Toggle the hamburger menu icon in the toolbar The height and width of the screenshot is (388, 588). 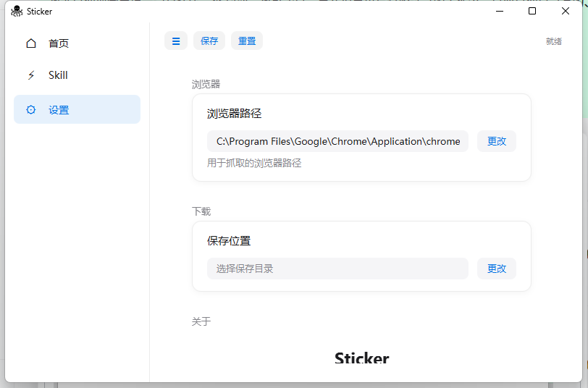pyautogui.click(x=176, y=41)
